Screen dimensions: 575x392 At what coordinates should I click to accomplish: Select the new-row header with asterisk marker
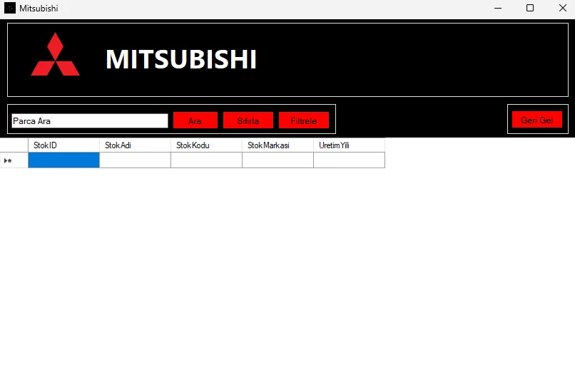tap(14, 160)
